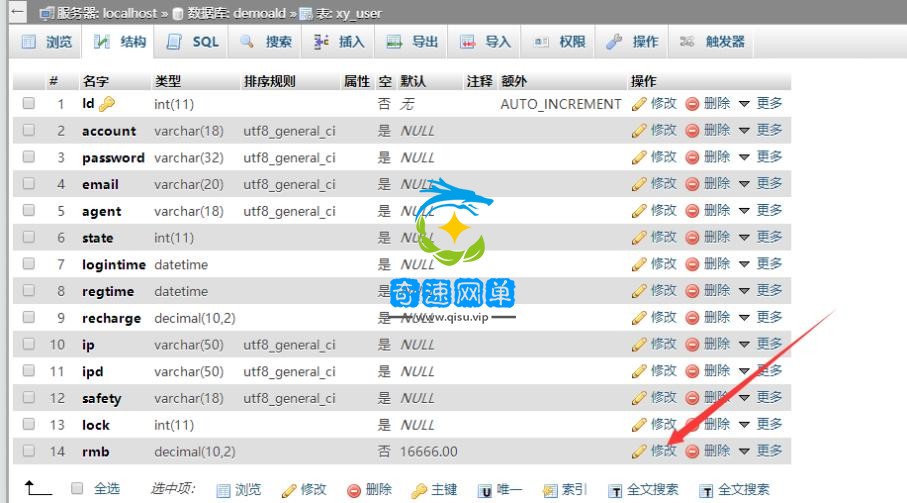Open the 导入 (Import) tab
The height and width of the screenshot is (503, 907).
click(x=484, y=42)
